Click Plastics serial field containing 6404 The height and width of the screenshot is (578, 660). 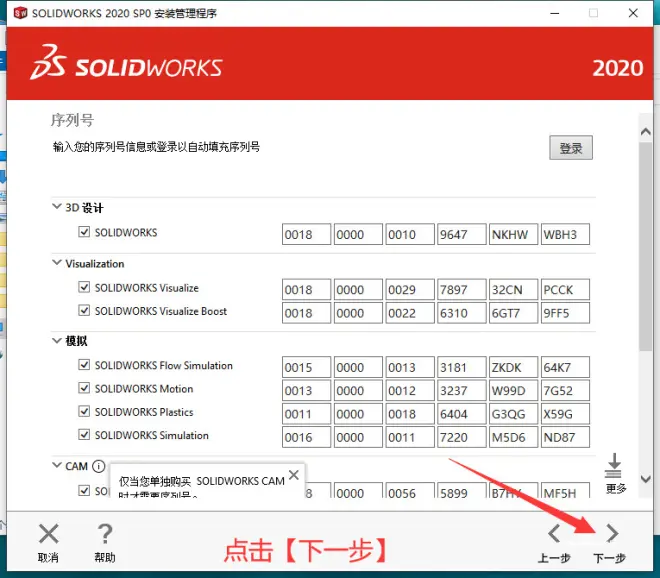click(462, 414)
